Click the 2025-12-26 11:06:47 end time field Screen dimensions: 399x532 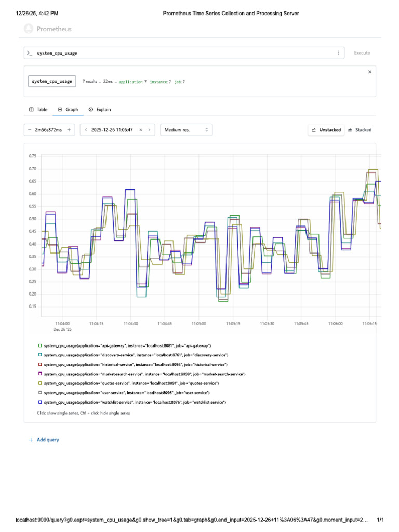tap(112, 130)
